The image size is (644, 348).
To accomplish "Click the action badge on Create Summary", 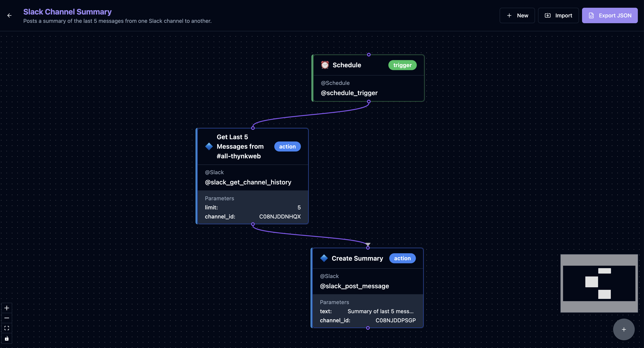I will [402, 258].
